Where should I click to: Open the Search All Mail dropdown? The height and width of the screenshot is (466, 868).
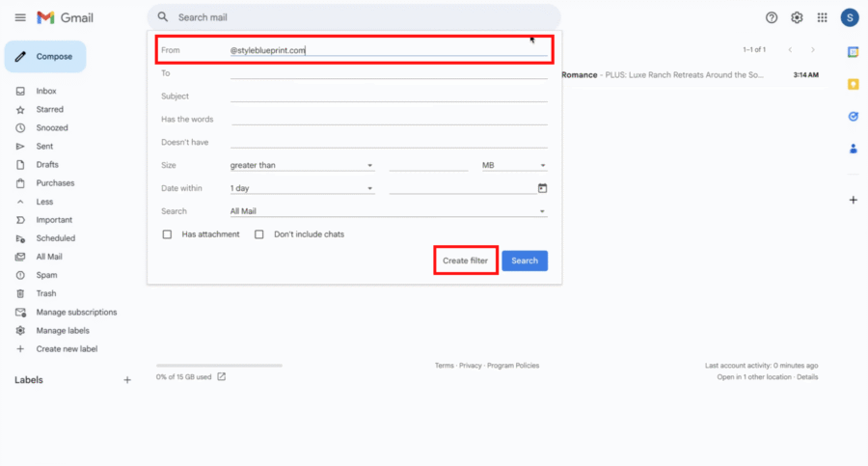coord(388,211)
